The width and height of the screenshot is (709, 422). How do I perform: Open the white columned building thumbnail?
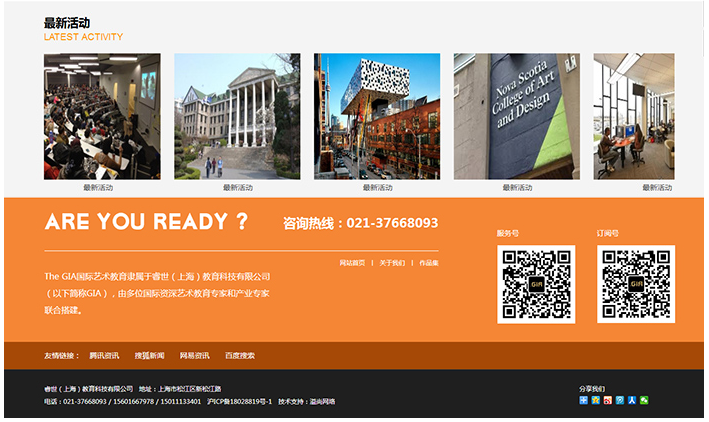[237, 116]
